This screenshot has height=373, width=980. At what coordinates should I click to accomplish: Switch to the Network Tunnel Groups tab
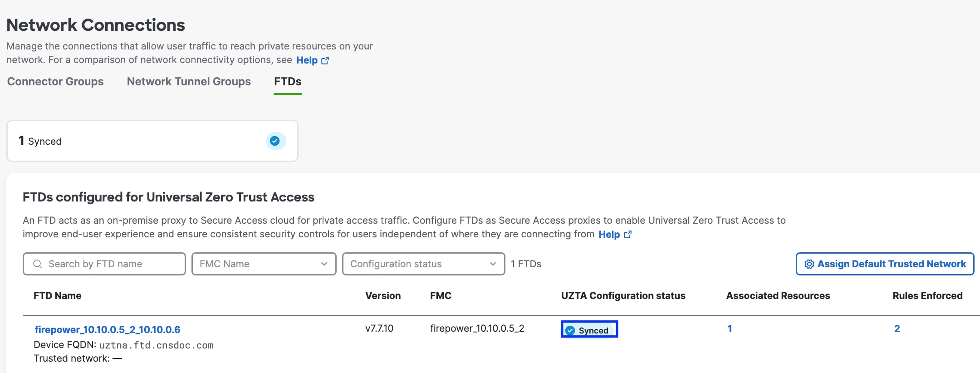pyautogui.click(x=189, y=82)
